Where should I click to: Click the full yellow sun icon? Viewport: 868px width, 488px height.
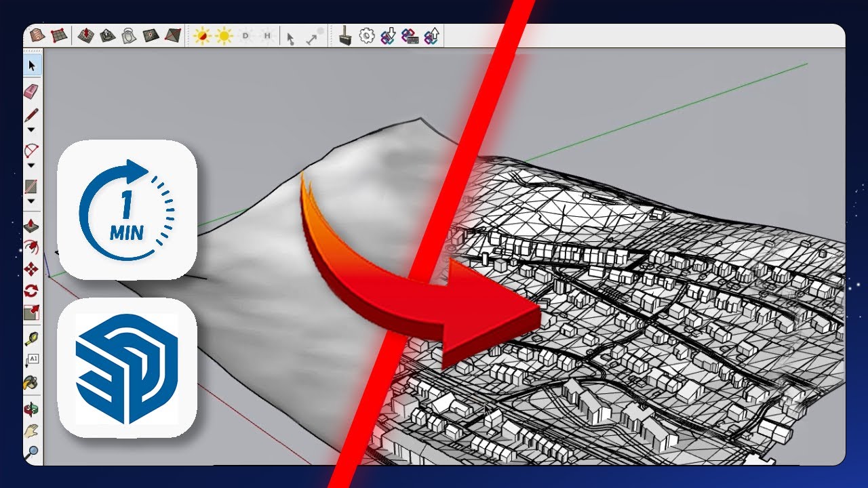coord(224,36)
